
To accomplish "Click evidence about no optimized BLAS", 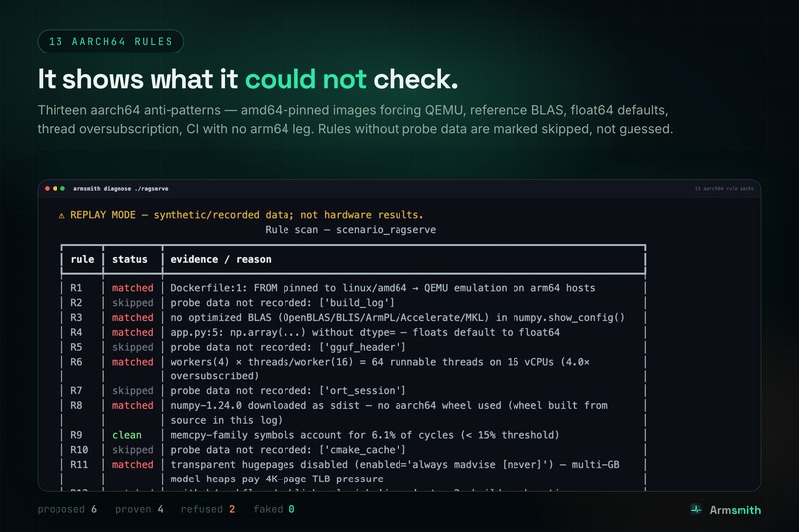I will (398, 318).
